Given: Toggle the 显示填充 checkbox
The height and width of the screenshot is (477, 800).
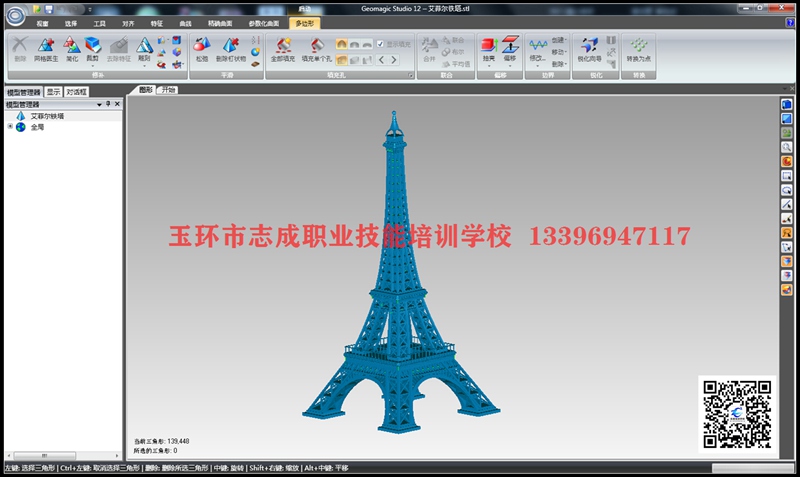Looking at the screenshot, I should [380, 44].
